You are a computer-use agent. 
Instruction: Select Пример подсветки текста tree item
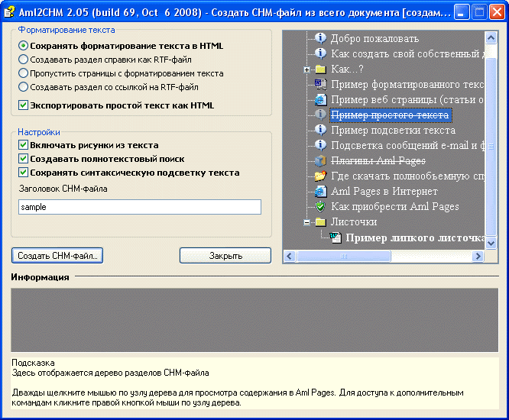pos(393,130)
